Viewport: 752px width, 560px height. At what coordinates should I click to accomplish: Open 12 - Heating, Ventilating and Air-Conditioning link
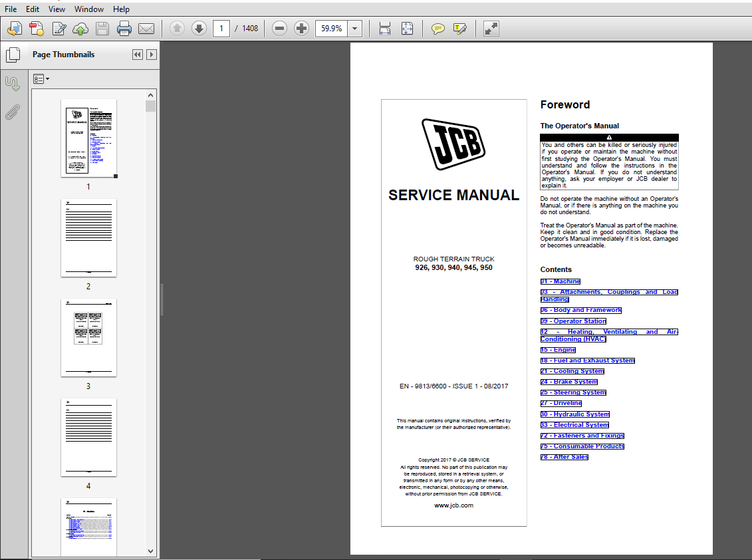pos(609,335)
